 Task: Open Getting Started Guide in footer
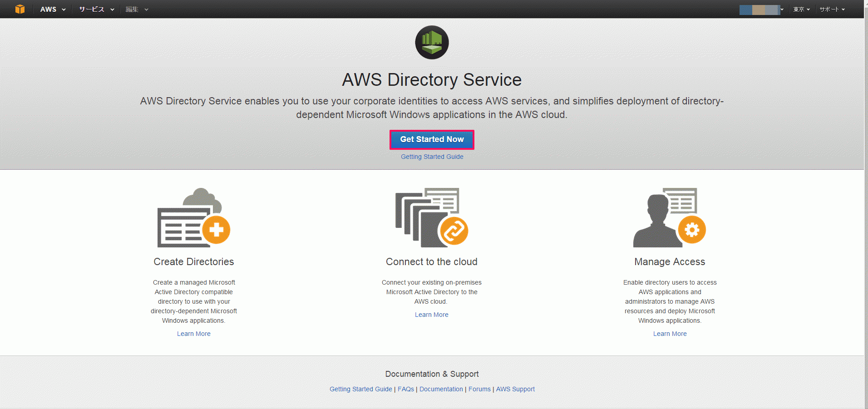(361, 389)
